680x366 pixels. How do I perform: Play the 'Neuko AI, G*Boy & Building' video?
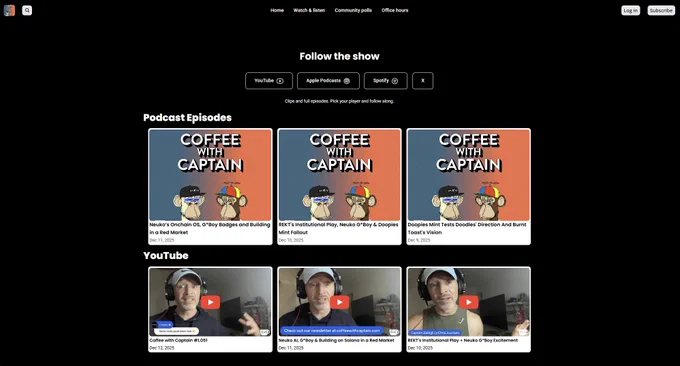coord(340,302)
